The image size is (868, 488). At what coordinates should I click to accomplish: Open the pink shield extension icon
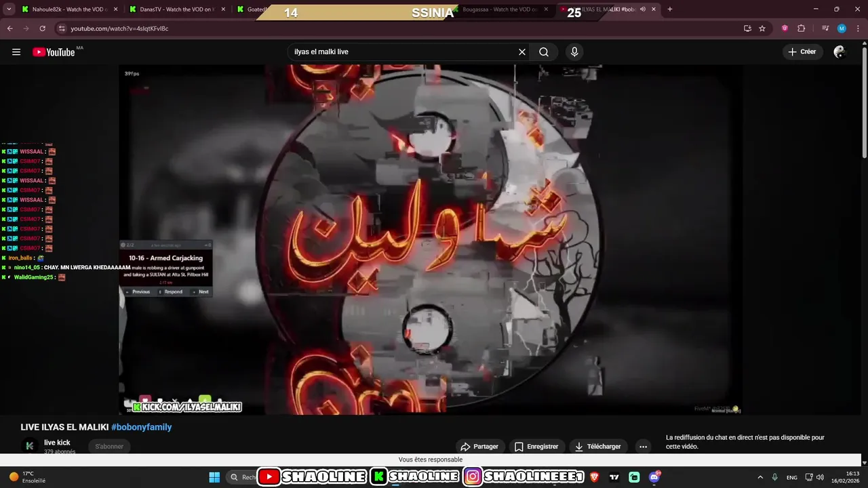click(785, 28)
